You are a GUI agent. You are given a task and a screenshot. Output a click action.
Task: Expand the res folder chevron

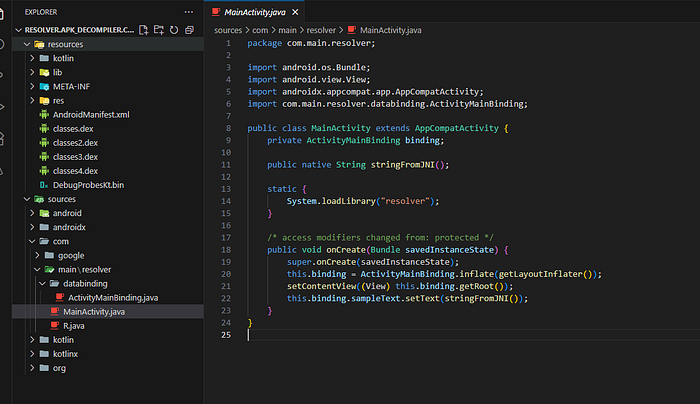[32, 100]
